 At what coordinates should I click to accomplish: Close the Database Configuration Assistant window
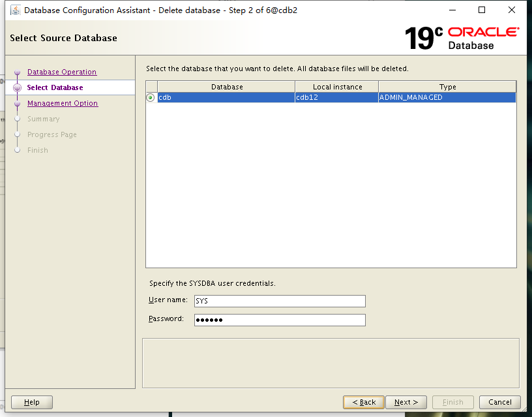[x=512, y=10]
